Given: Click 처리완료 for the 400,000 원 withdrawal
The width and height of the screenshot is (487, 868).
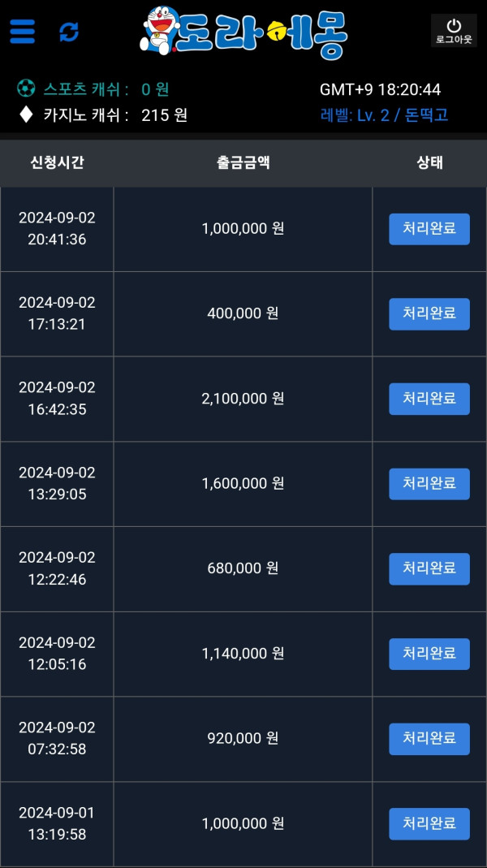Looking at the screenshot, I should click(x=429, y=314).
